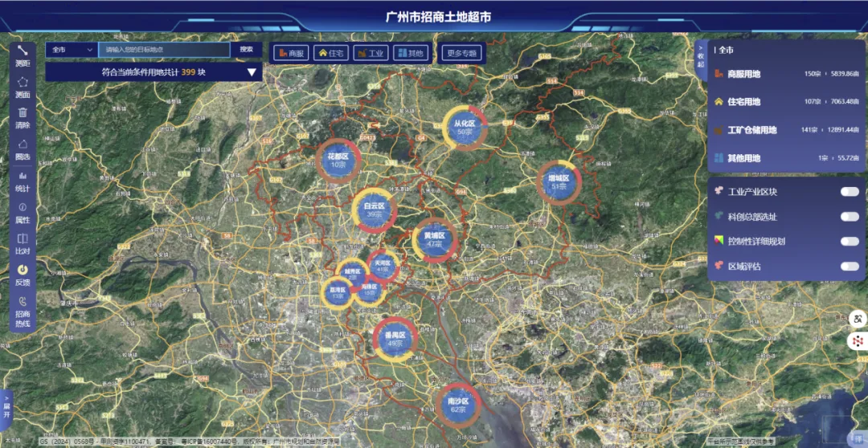The width and height of the screenshot is (868, 448).
Task: Enable the 工业产业区块 layer switch
Action: click(850, 192)
